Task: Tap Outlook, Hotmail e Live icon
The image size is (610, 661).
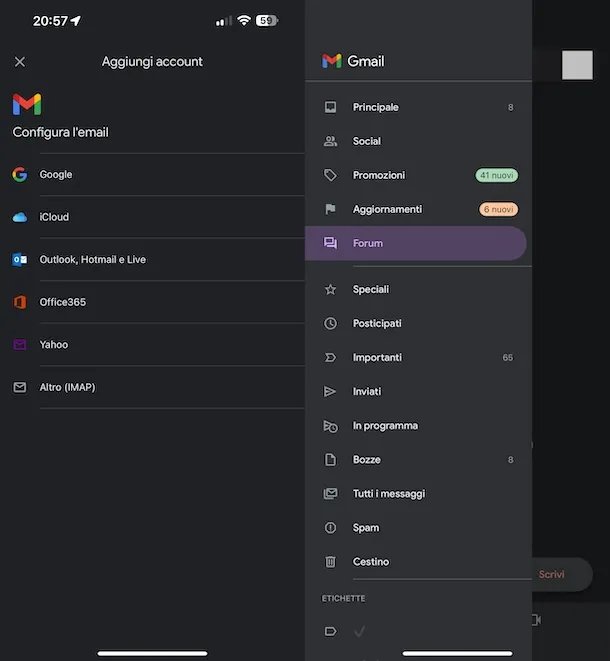Action: point(20,260)
